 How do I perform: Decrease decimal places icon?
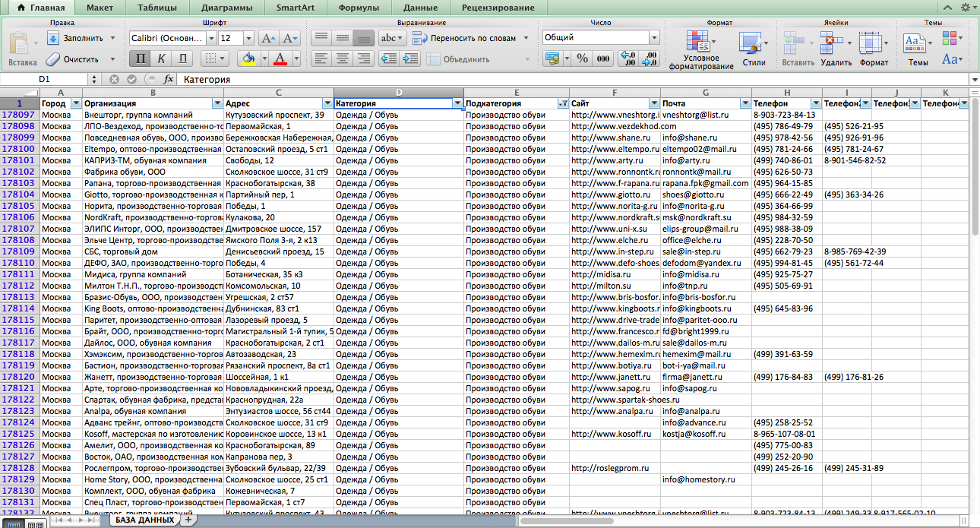(650, 58)
